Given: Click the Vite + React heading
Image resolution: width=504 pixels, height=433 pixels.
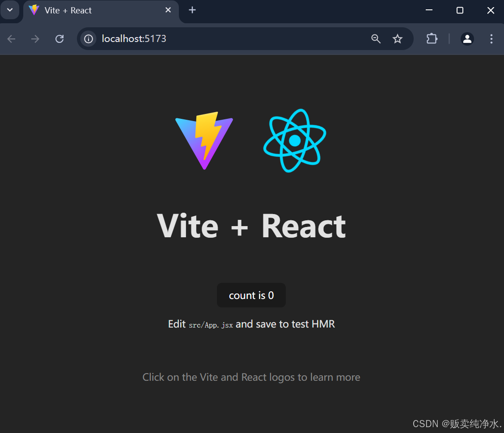Looking at the screenshot, I should coord(251,227).
